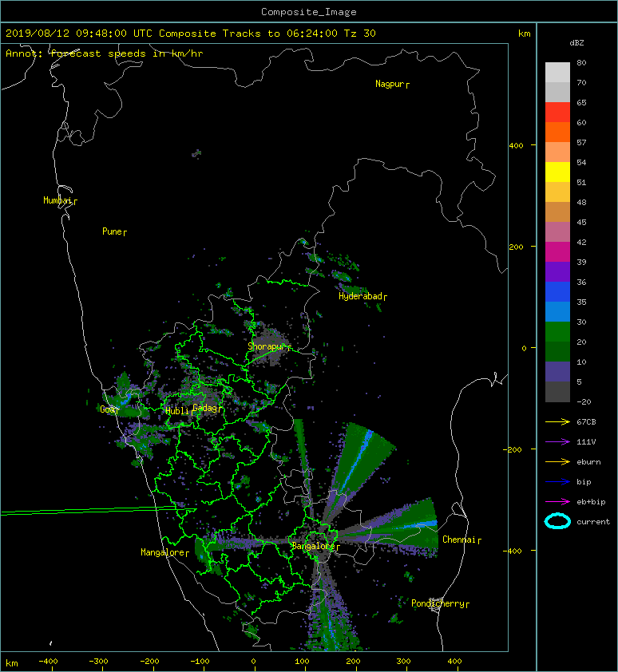Image resolution: width=618 pixels, height=672 pixels.
Task: Click the 400 tick on vertical axis
Action: (516, 146)
